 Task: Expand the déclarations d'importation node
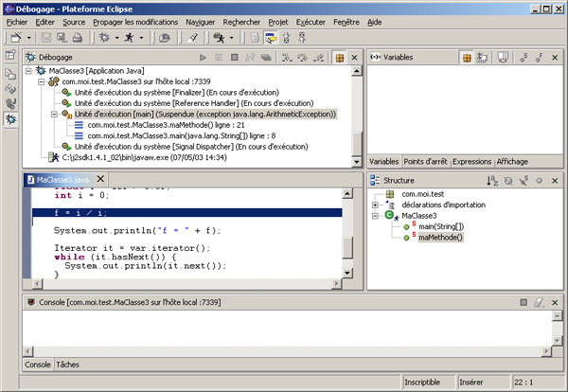376,205
